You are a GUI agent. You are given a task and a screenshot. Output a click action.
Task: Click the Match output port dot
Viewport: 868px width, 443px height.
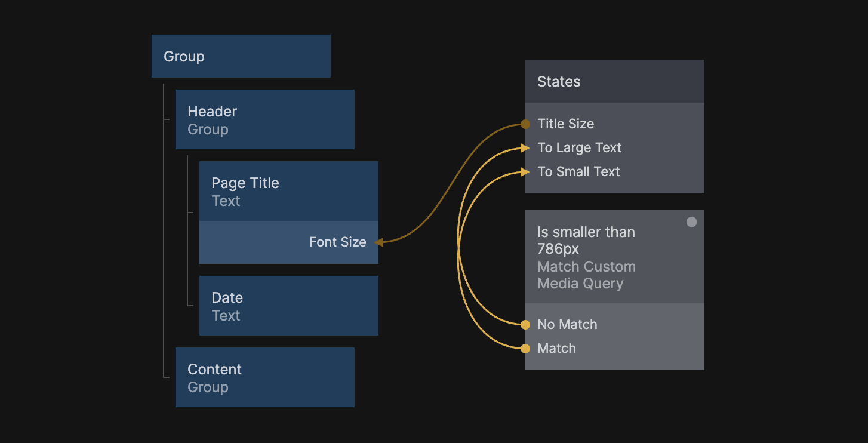(525, 349)
